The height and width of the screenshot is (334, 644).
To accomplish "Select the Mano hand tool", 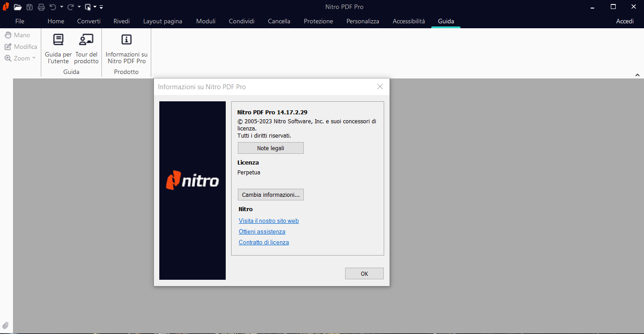I will tap(18, 35).
